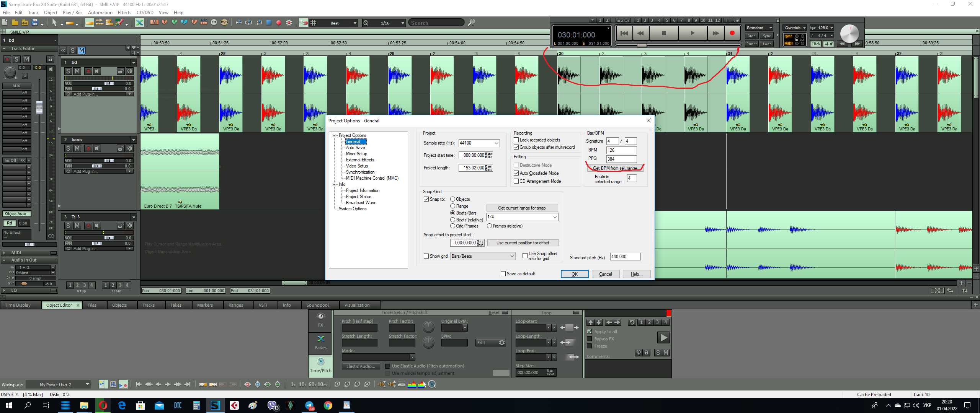Open the Effects menu

pos(124,13)
